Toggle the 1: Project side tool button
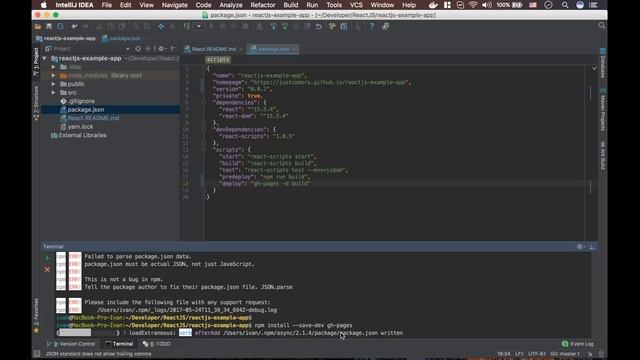Screen dimensions: 640x360 36,62
